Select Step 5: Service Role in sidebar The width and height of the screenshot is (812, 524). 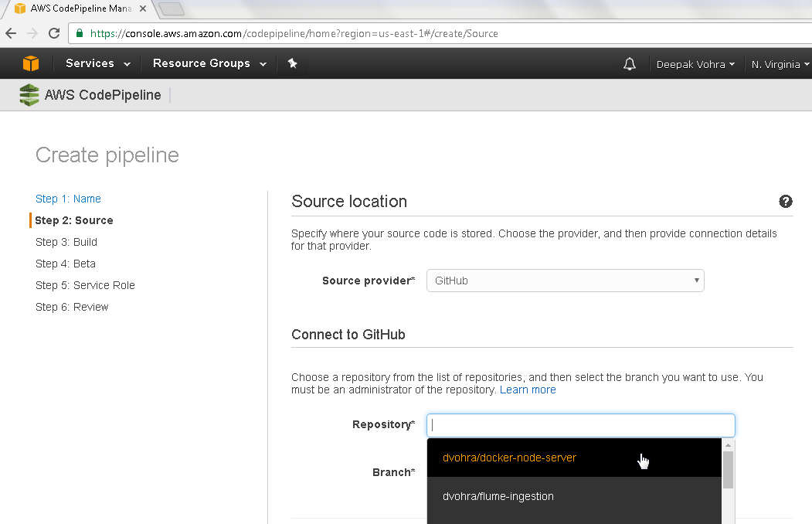[86, 286]
